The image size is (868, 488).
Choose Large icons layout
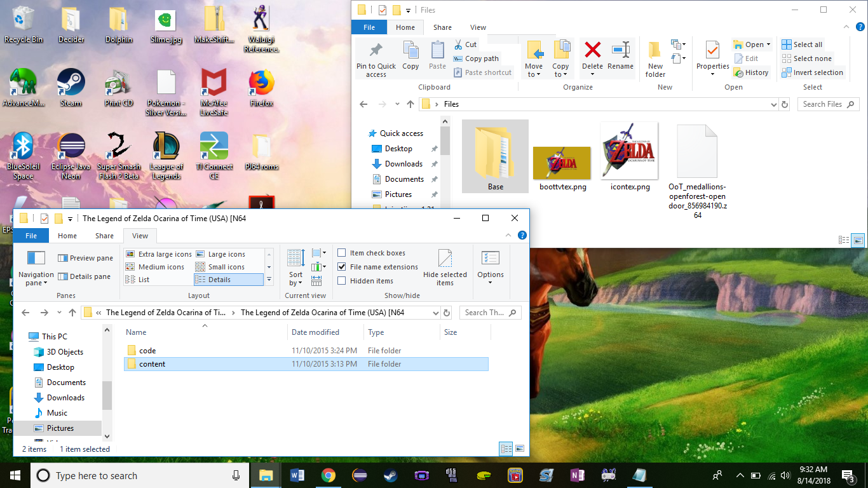pos(228,254)
